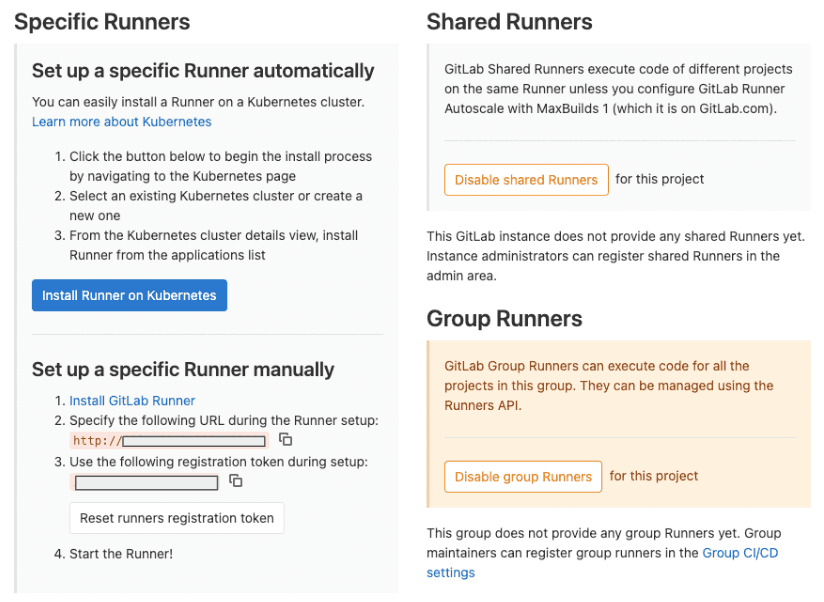This screenshot has width=824, height=602.
Task: Click the http:// URL code prefix
Action: click(x=97, y=441)
